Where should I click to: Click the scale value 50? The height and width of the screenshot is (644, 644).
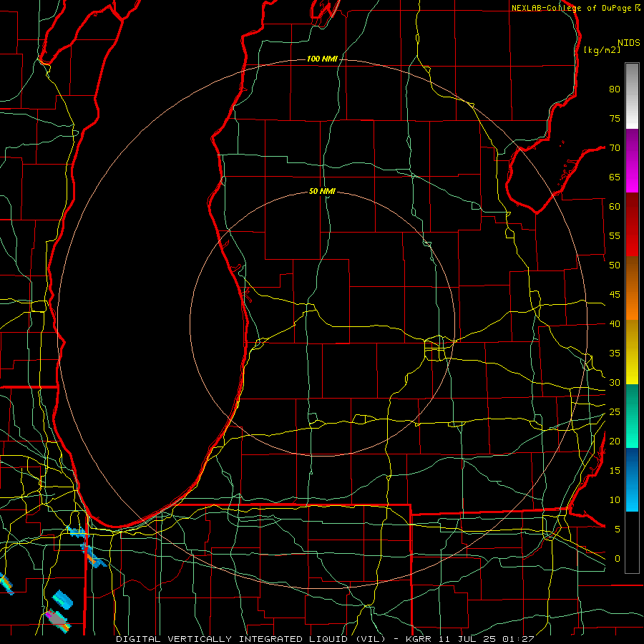click(x=615, y=265)
